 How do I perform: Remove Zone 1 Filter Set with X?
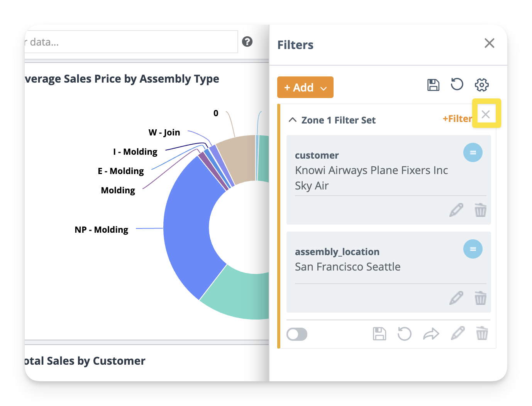[486, 114]
